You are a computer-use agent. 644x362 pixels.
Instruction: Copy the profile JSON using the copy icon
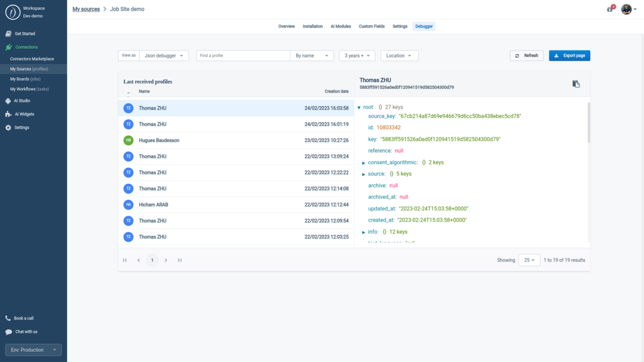click(576, 83)
